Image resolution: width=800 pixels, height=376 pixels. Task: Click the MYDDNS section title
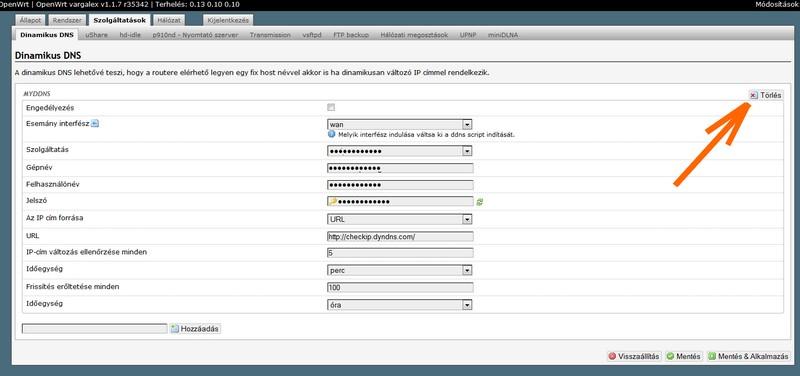tap(37, 94)
